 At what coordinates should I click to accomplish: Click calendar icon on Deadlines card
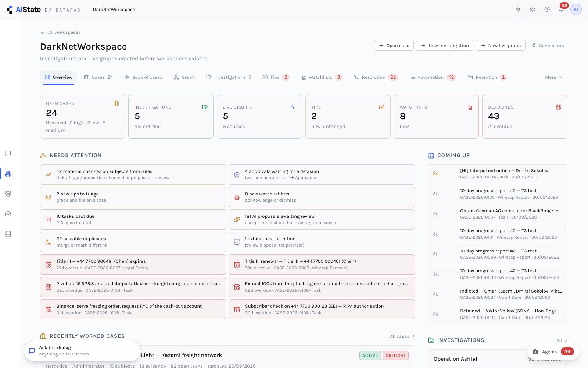click(559, 107)
